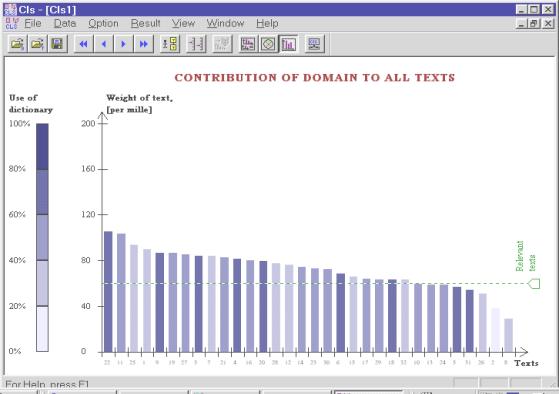Select the circle diagram view icon
559x394 pixels.
pos(268,44)
